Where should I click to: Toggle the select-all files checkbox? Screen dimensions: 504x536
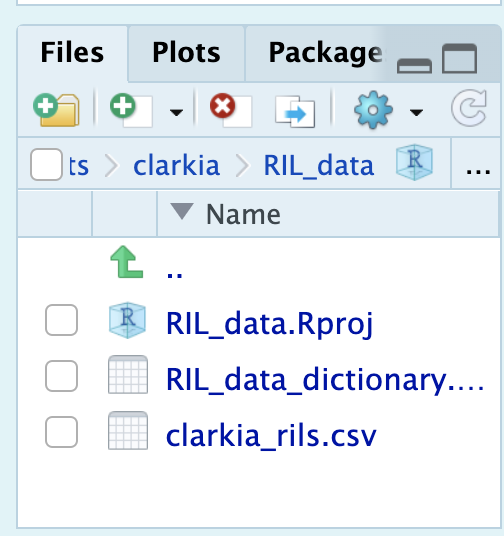point(46,164)
